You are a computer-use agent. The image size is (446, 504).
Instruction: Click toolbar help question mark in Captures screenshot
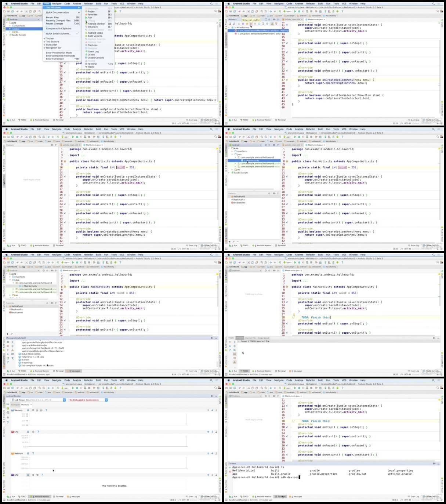click(120, 137)
